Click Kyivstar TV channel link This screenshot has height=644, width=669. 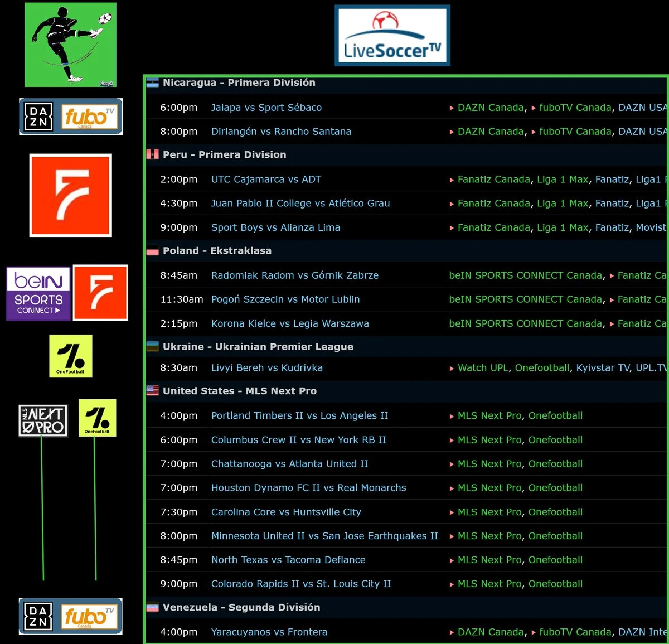point(603,368)
